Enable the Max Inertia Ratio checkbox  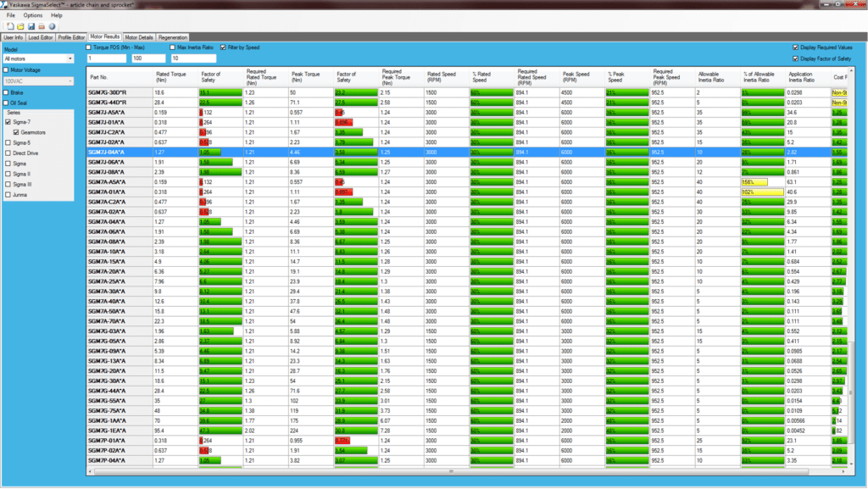173,47
